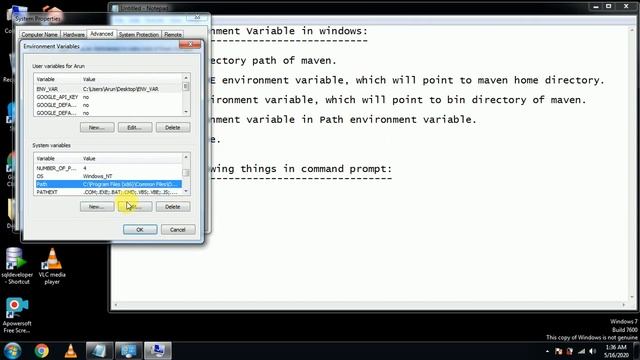Open VLC from the taskbar
The image size is (640, 360).
click(71, 351)
